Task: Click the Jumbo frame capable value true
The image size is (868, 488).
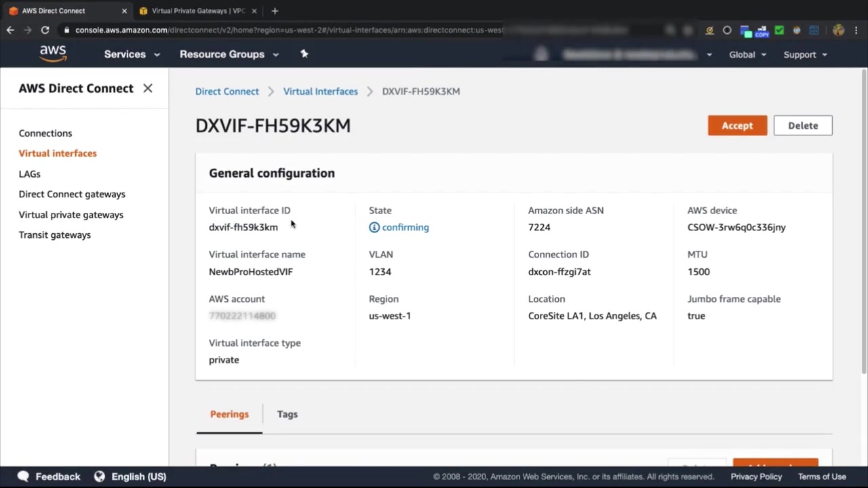Action: click(x=696, y=316)
